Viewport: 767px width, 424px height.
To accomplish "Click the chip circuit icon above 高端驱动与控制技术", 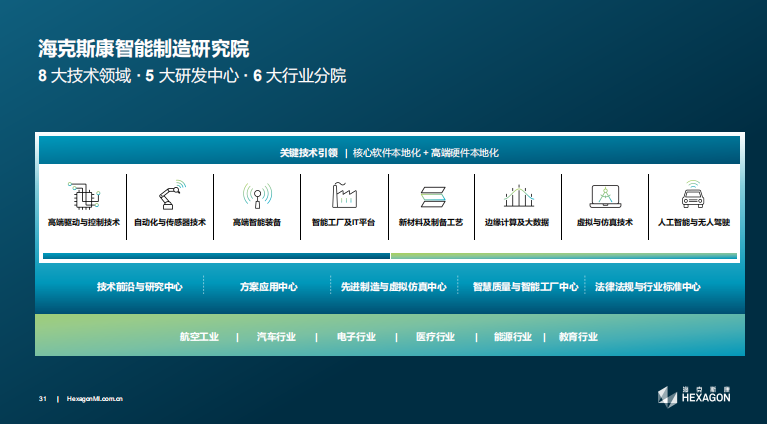I will [84, 196].
